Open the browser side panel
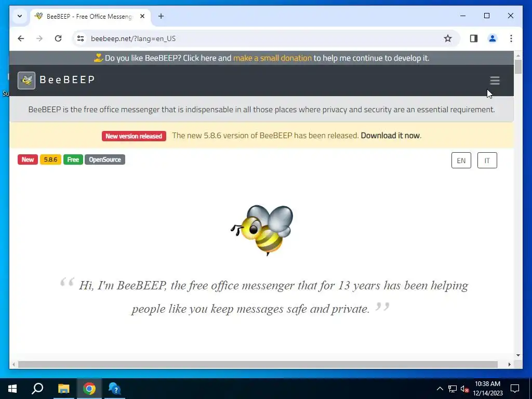Screen dimensions: 532x399 click(474, 38)
